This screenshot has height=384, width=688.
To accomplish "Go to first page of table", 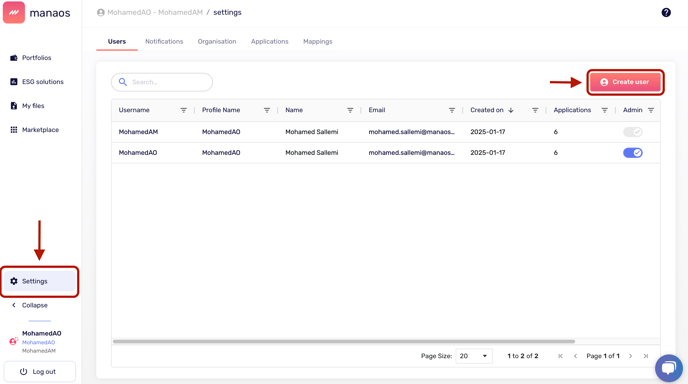I will pos(560,356).
